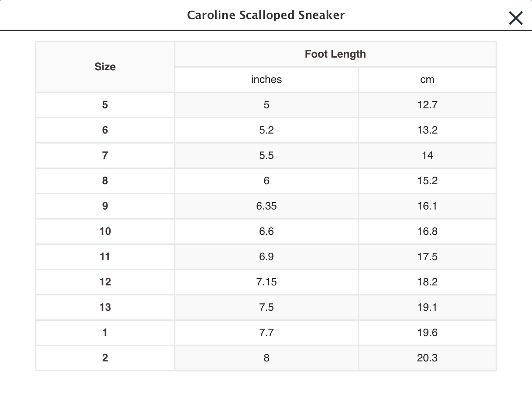This screenshot has width=532, height=395.
Task: Select the 5.2 inches cell
Action: click(266, 130)
